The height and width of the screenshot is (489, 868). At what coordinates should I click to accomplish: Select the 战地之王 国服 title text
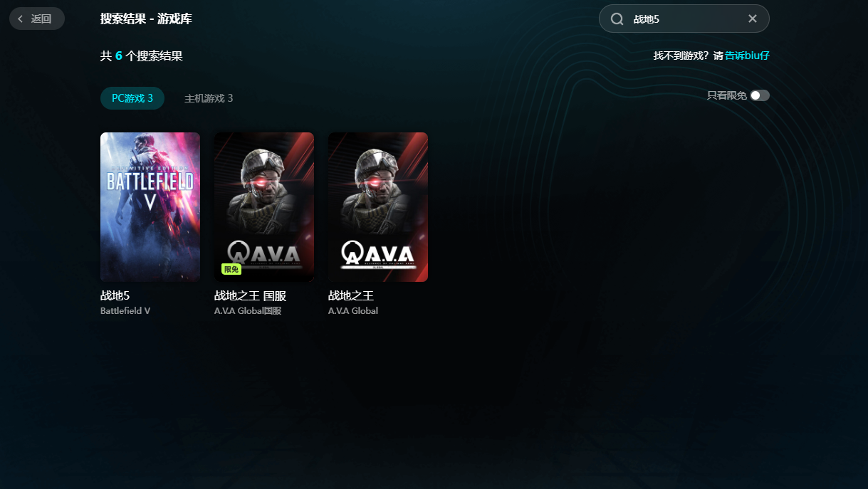(250, 295)
